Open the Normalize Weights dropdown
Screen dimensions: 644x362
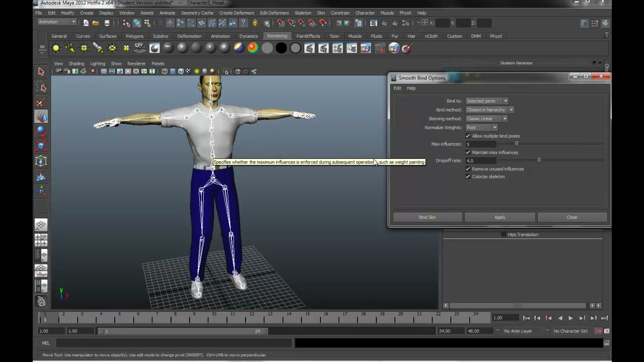click(481, 128)
